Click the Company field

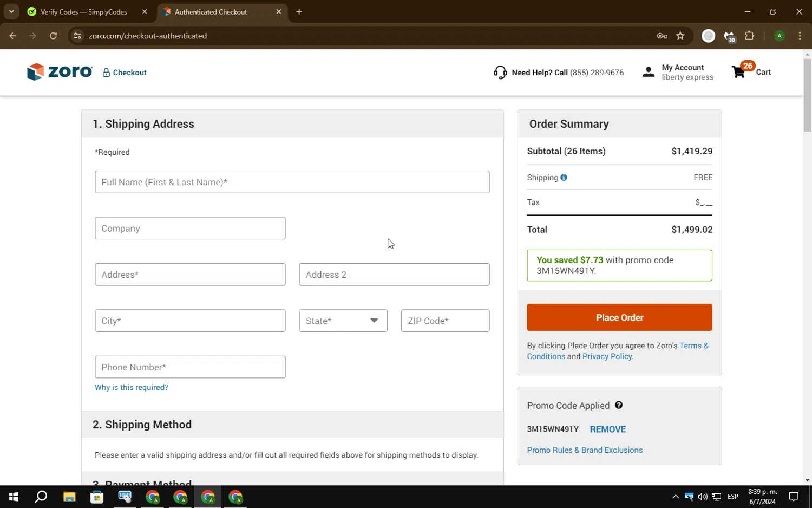pos(190,228)
